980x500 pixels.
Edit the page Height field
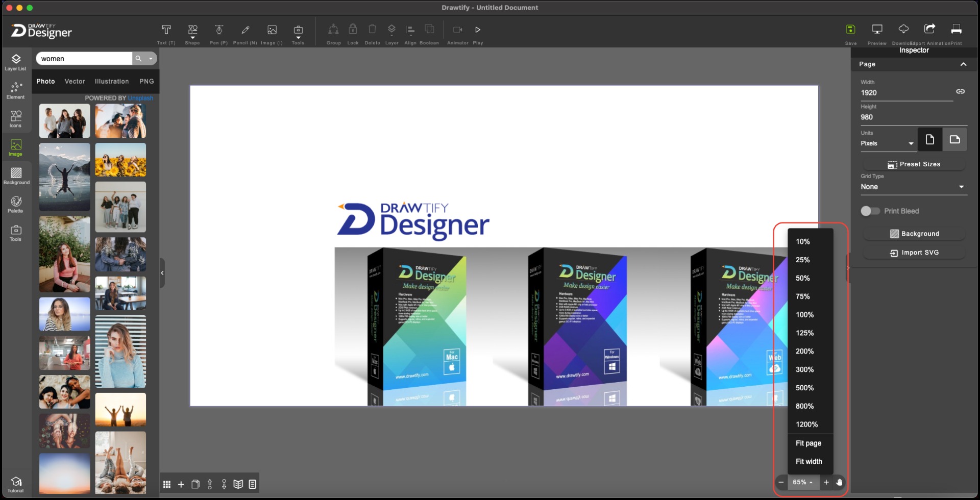[914, 117]
